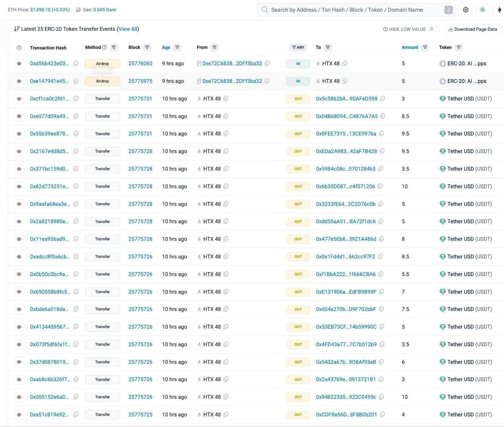Open the Token column filter dropdown
Viewport: 504px width, 427px height.
click(x=459, y=47)
